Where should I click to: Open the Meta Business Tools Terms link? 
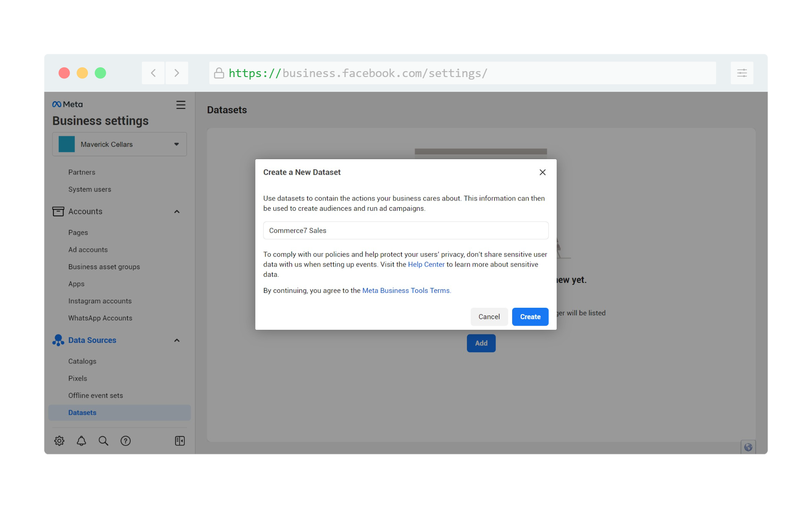pos(406,290)
